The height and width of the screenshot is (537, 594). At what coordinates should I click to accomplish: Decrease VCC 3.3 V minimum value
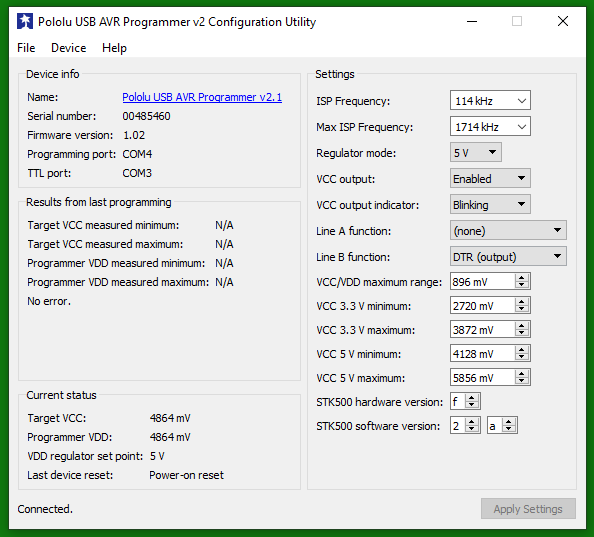pos(522,309)
